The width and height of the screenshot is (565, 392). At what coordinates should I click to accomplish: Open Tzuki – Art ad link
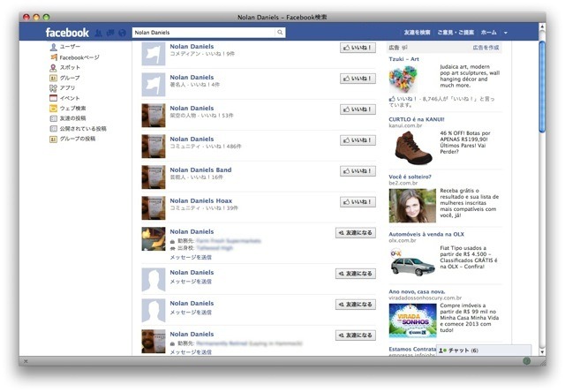(403, 59)
